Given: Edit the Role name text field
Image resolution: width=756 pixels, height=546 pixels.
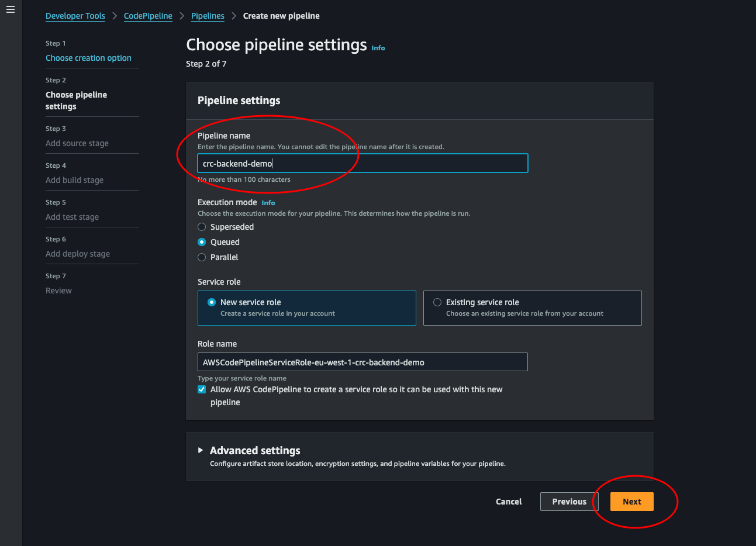Looking at the screenshot, I should coord(363,362).
